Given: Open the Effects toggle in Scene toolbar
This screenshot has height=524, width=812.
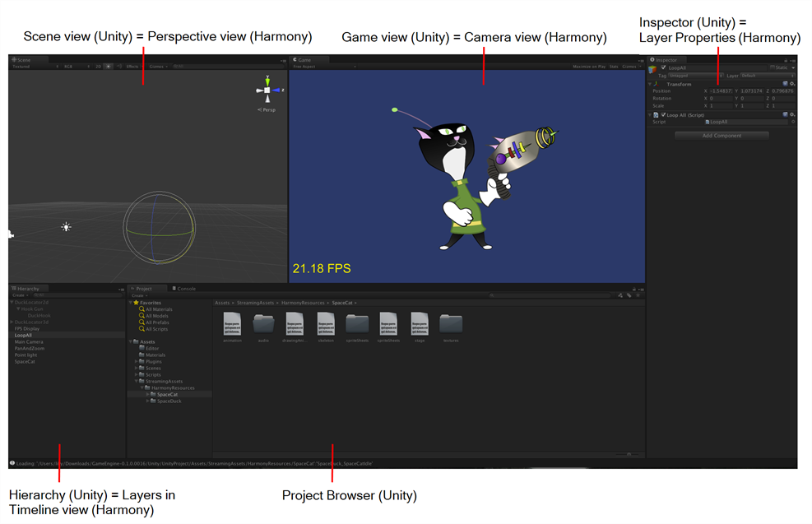Looking at the screenshot, I should tap(132, 67).
